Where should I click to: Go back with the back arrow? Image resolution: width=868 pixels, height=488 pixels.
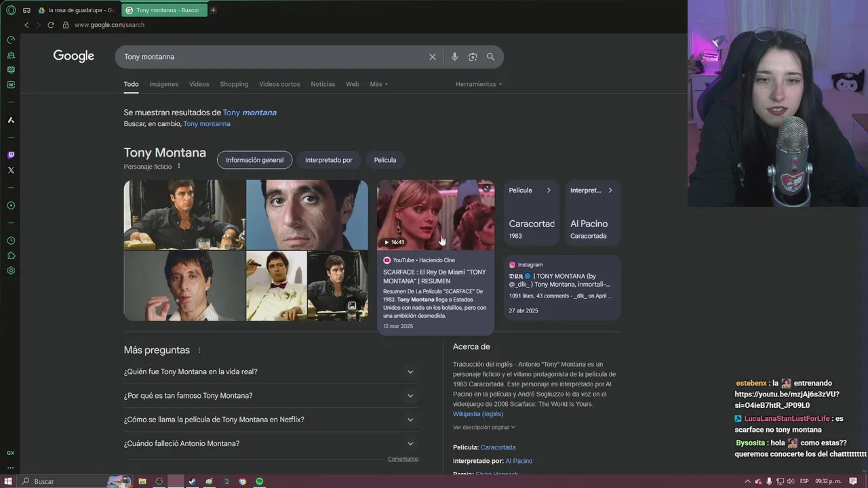pos(26,25)
